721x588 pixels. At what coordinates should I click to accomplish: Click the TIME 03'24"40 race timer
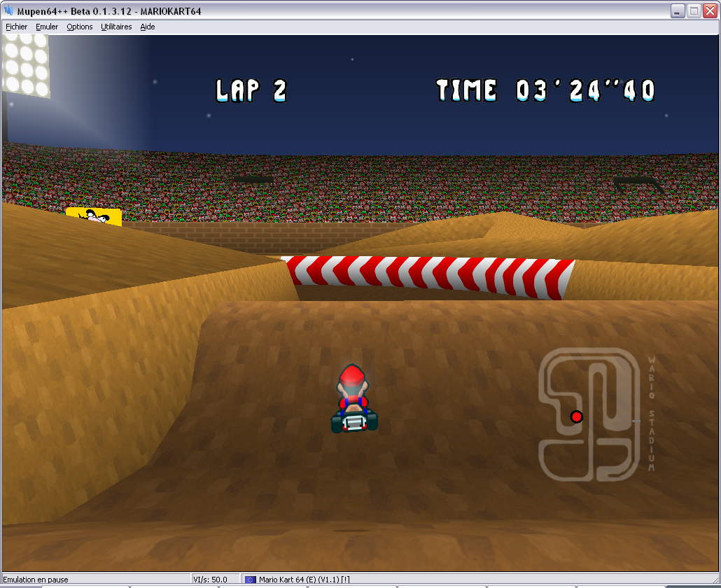point(545,90)
